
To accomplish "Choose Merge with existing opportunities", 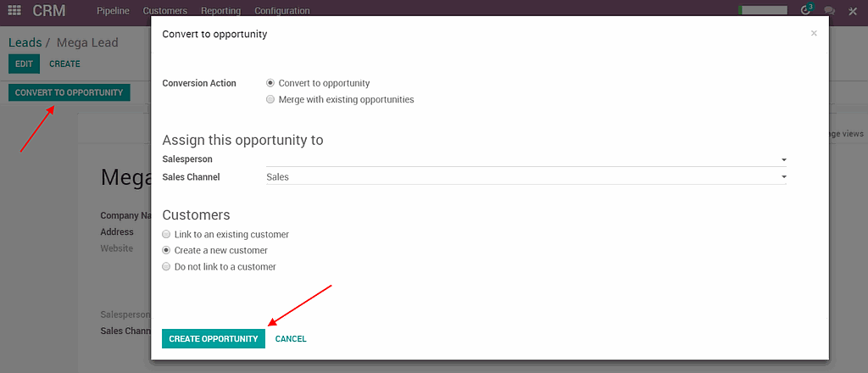I will [x=270, y=99].
